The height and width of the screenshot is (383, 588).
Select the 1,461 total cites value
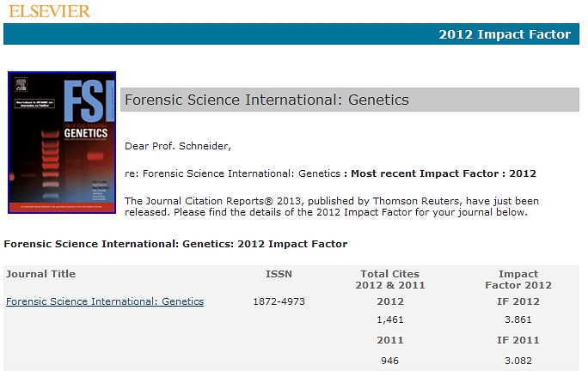(390, 319)
